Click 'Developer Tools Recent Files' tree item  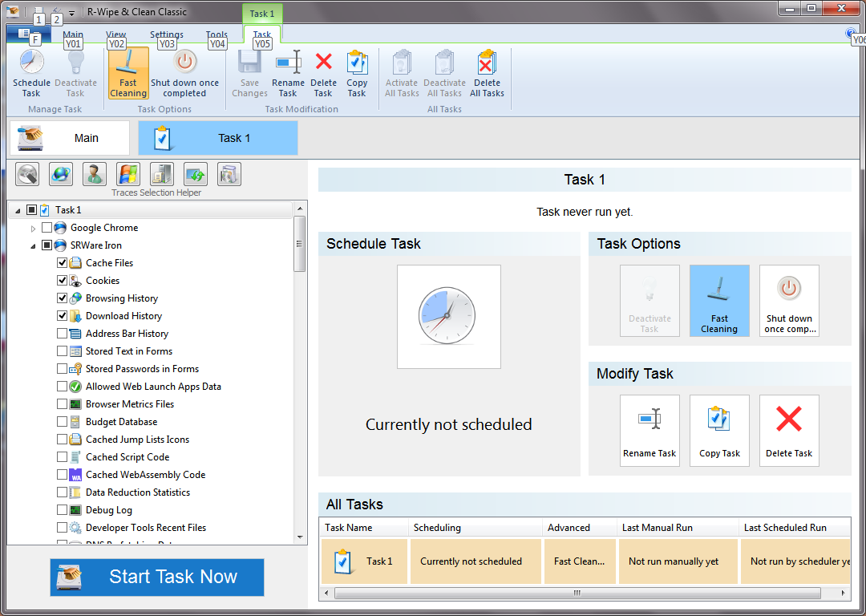(146, 528)
